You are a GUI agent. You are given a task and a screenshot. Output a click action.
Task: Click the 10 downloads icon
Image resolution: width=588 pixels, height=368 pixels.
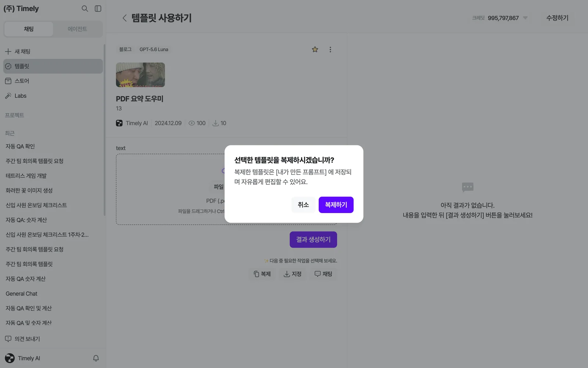[216, 123]
